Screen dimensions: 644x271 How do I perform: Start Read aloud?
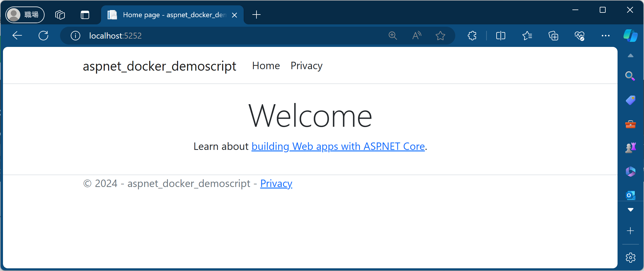tap(417, 36)
